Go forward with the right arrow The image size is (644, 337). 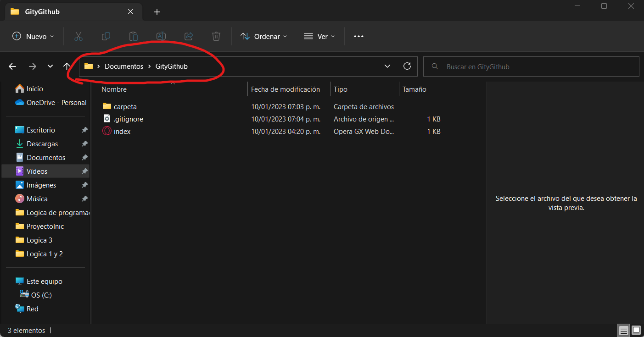pos(32,66)
